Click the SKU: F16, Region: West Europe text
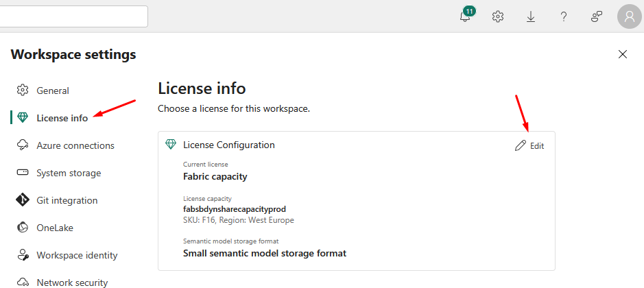 [x=238, y=220]
